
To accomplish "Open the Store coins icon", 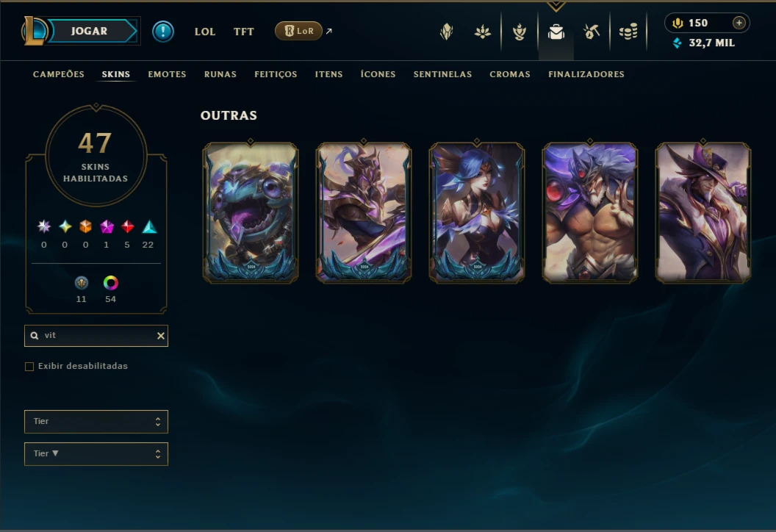I will coord(628,32).
